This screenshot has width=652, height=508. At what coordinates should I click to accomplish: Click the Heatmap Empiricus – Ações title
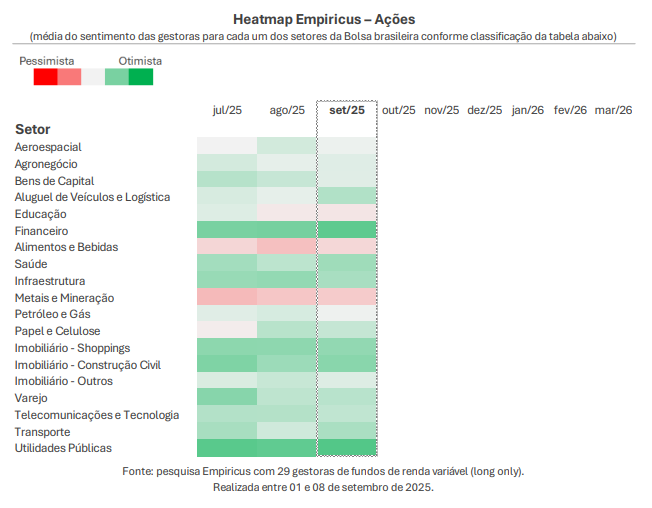point(324,19)
